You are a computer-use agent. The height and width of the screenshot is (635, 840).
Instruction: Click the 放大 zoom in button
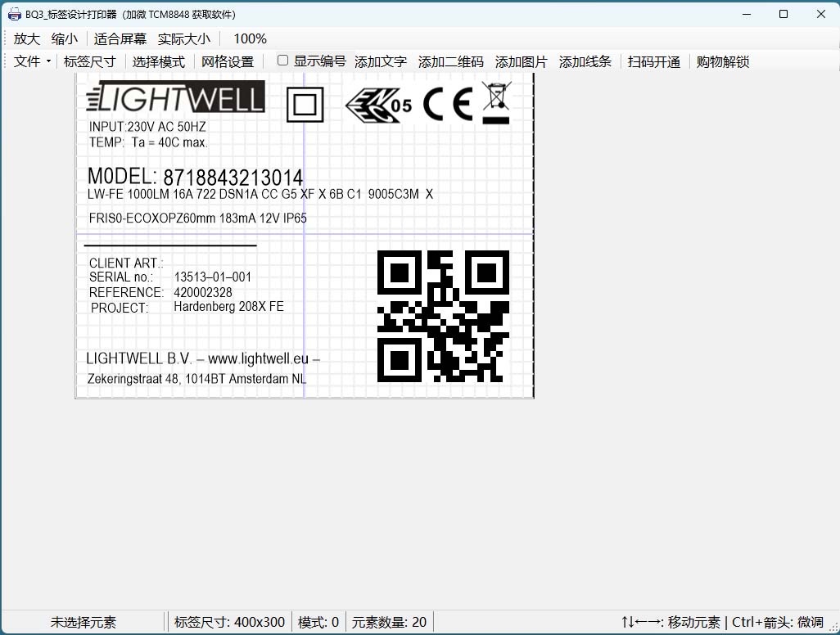click(x=27, y=39)
